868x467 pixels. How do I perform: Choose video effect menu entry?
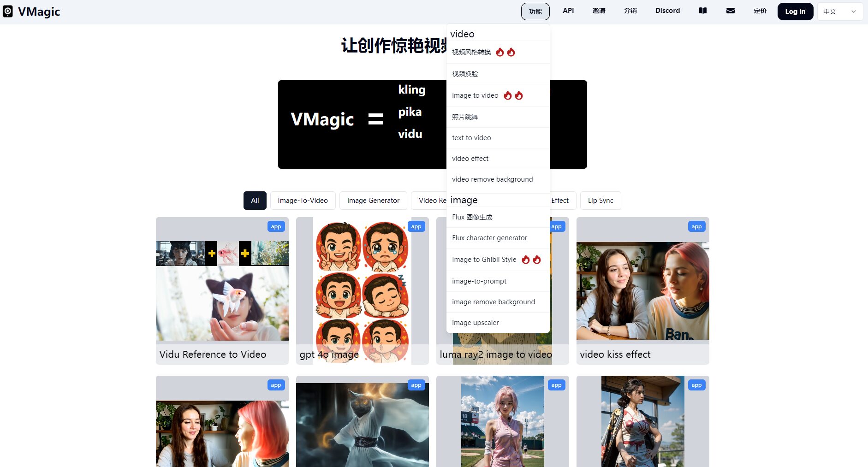click(498, 159)
